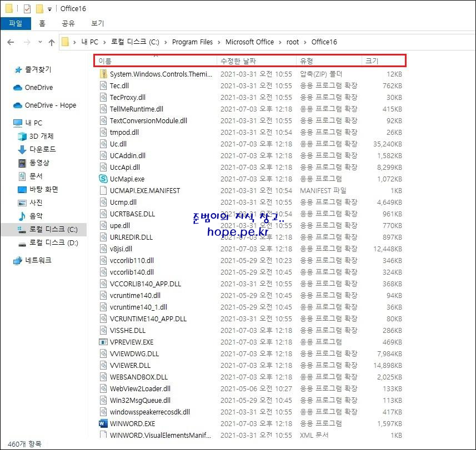476x450 pixels.
Task: Click the 460개 항목 status bar text
Action: [24, 444]
